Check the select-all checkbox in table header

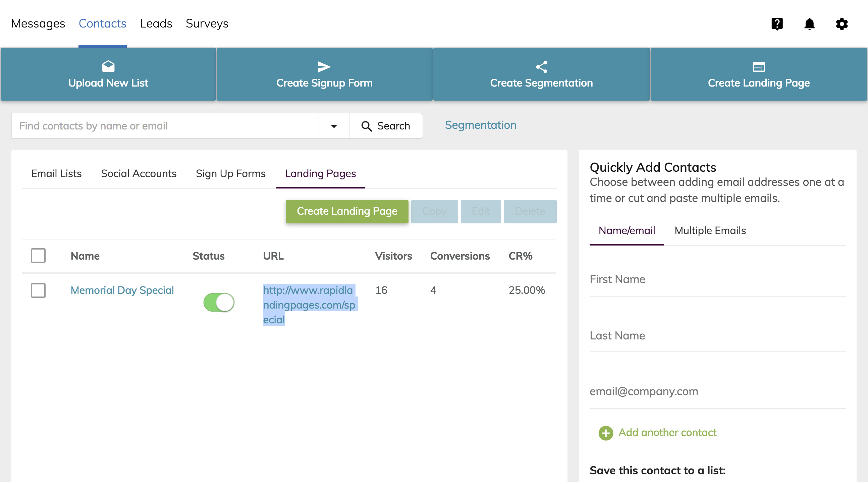point(38,256)
